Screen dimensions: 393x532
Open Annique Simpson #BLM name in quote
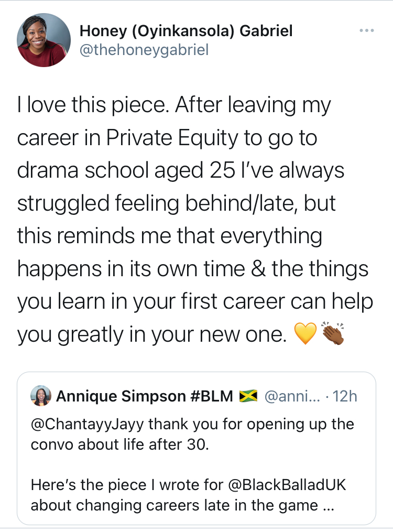coord(144,396)
